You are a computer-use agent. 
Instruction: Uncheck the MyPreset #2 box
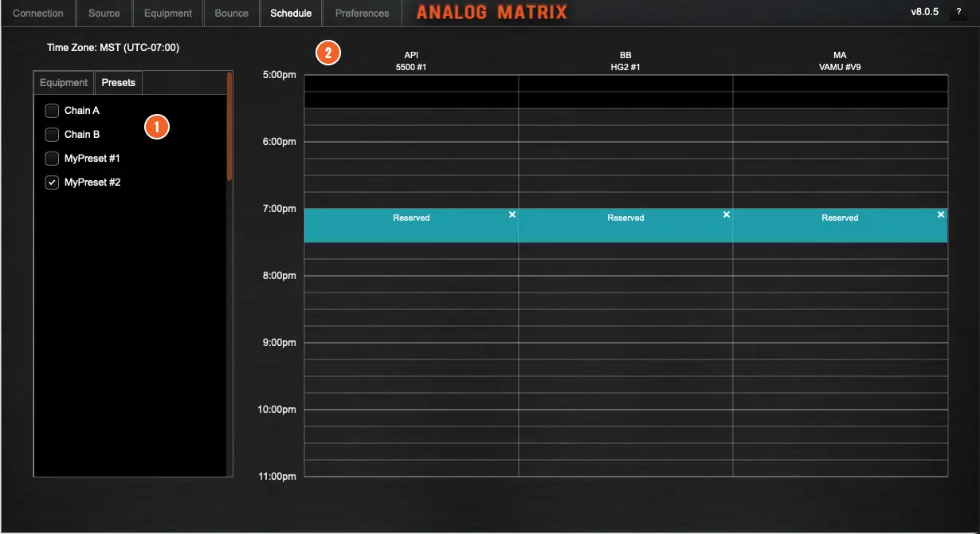(x=52, y=183)
